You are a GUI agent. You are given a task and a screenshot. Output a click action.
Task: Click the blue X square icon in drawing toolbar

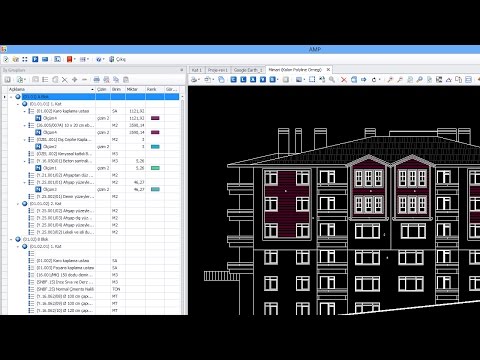tap(253, 80)
